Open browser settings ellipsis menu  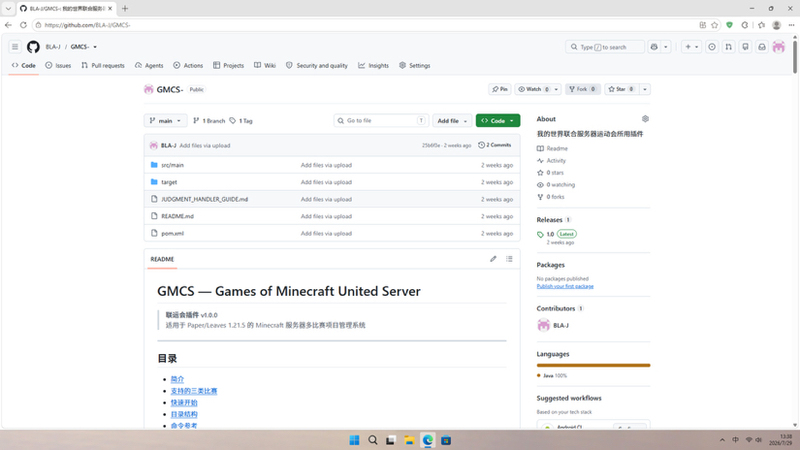pos(791,25)
